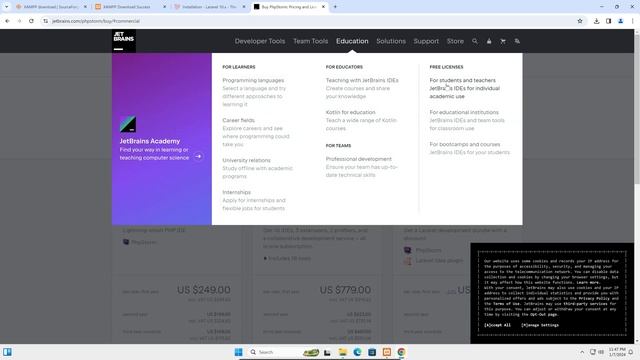Open University relations link
This screenshot has height=360, width=640.
tap(246, 160)
